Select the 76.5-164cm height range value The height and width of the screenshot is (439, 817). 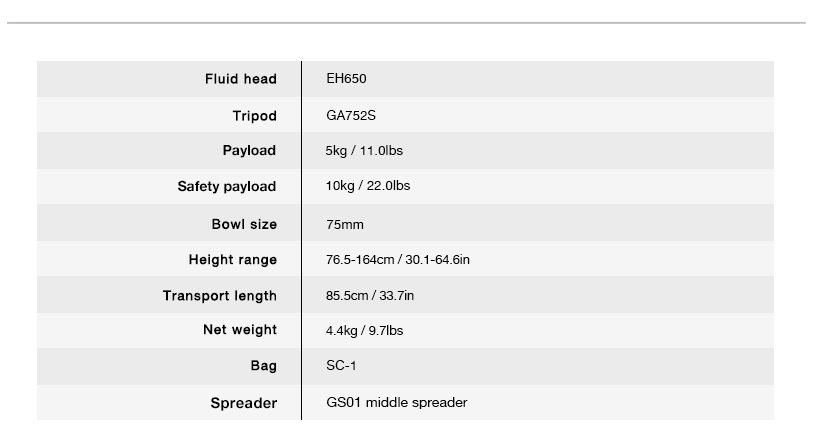point(398,260)
